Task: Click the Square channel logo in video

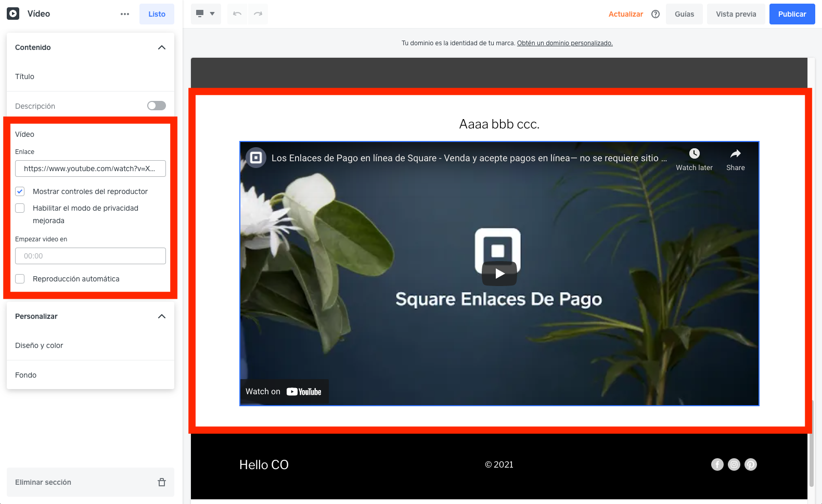Action: [x=256, y=158]
